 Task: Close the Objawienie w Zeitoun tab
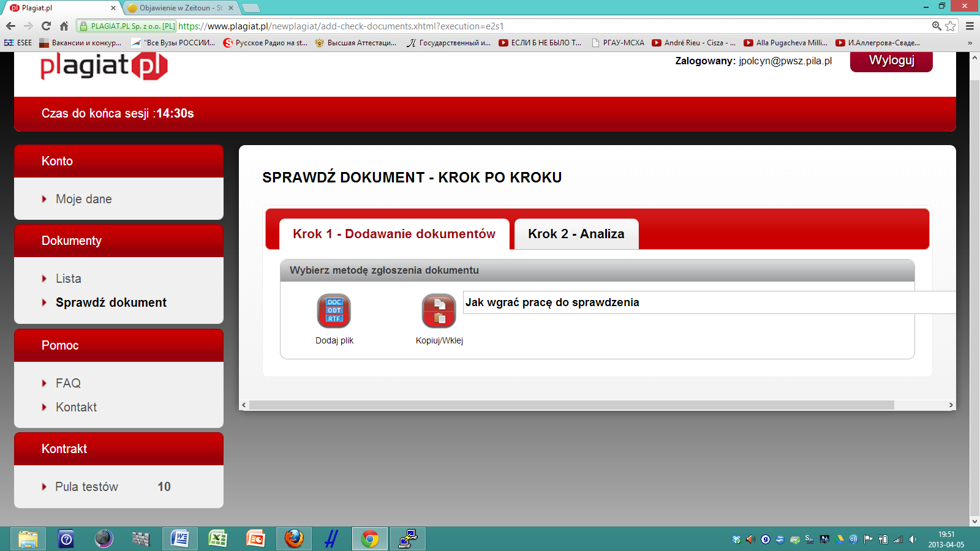pos(231,8)
